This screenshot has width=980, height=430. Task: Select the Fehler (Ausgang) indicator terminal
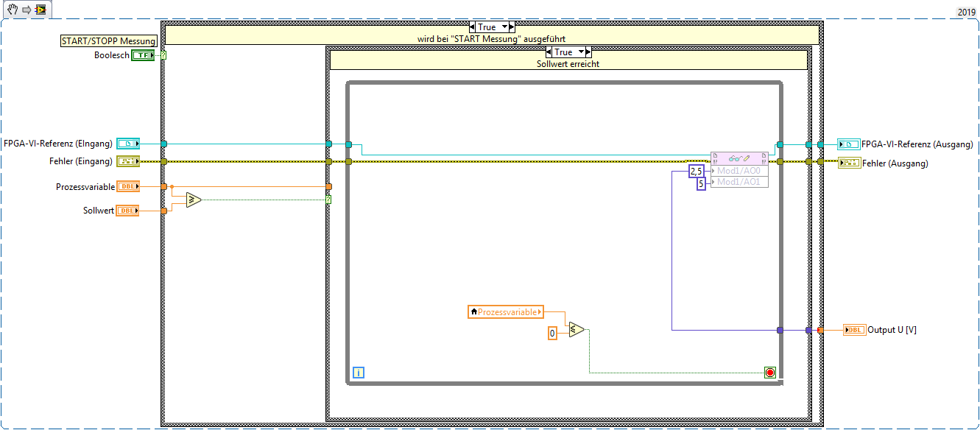click(849, 163)
